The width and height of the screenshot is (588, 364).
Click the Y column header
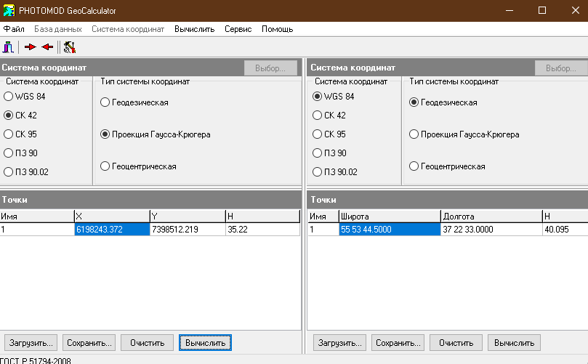[x=188, y=217]
